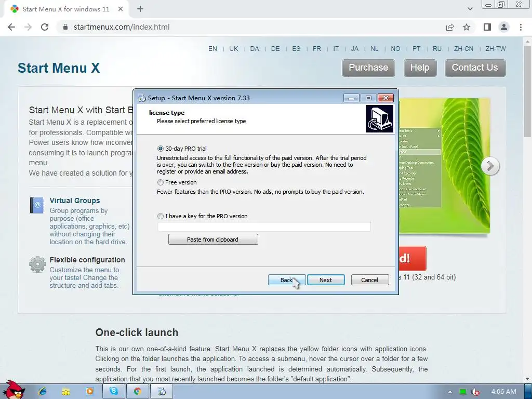
Task: Switch site language to ZH-CN
Action: pos(464,48)
